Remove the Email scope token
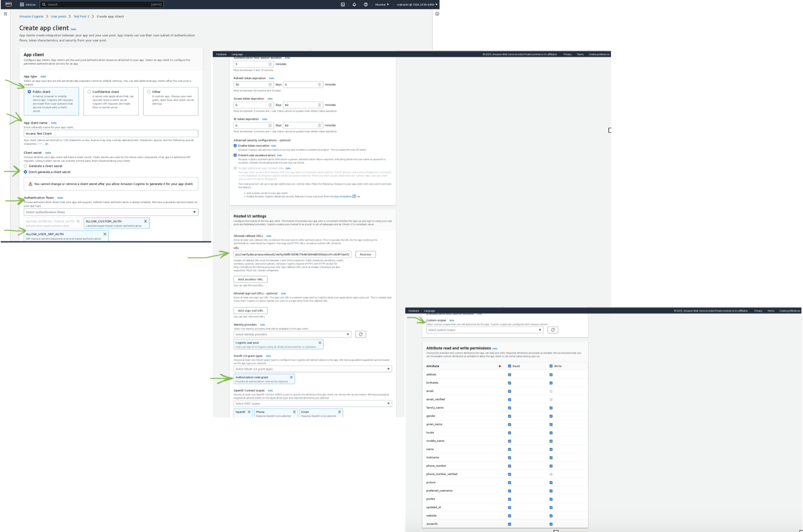 (339, 412)
